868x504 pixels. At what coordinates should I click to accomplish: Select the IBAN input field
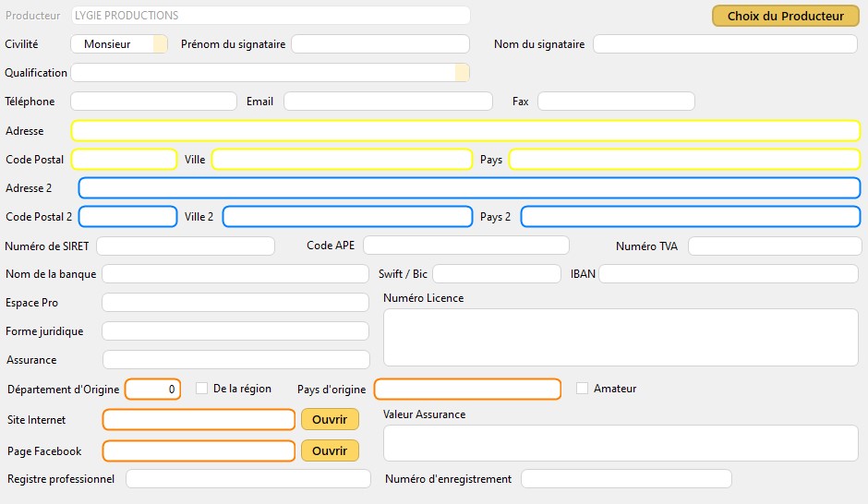pyautogui.click(x=728, y=274)
